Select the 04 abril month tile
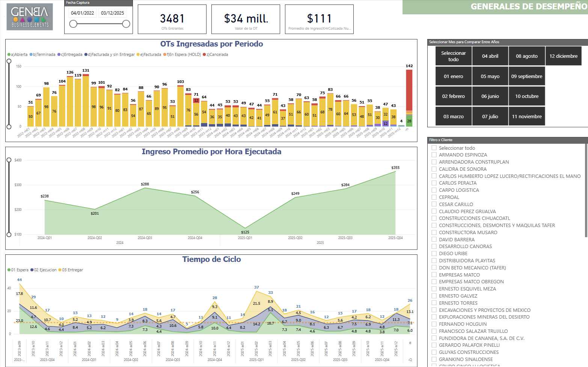588x367 pixels. (490, 56)
